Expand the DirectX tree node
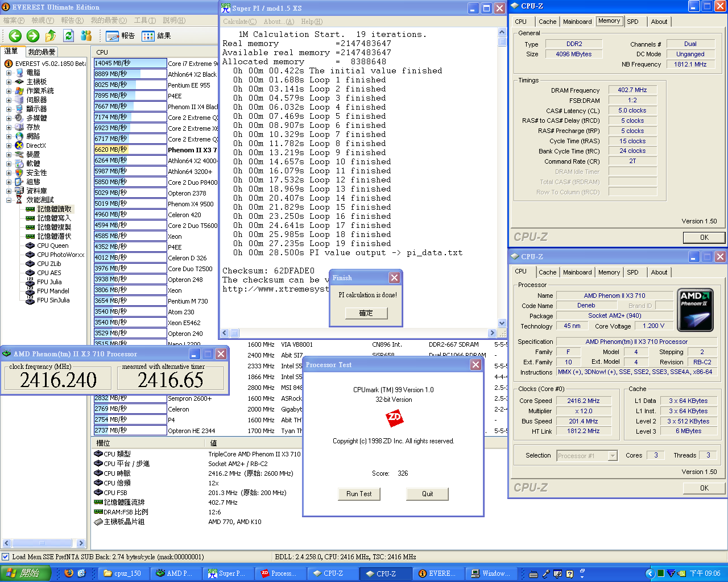Screen dimensions: 728x582 tap(9, 145)
